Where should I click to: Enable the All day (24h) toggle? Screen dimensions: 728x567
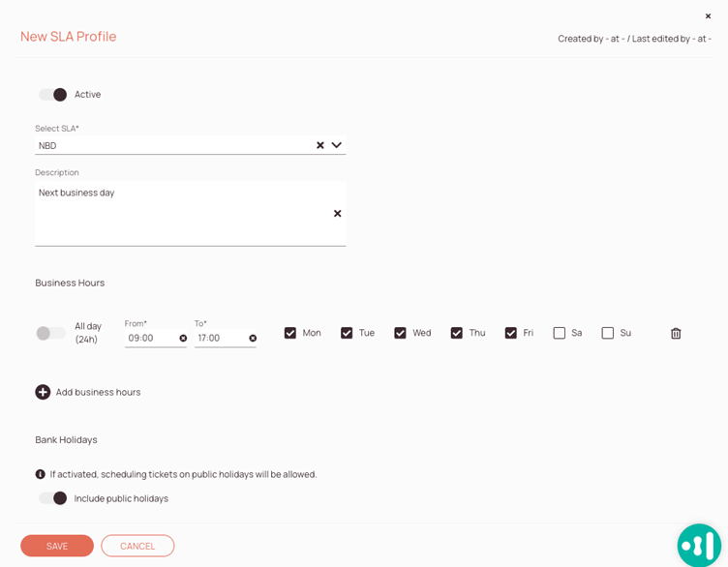coord(50,334)
